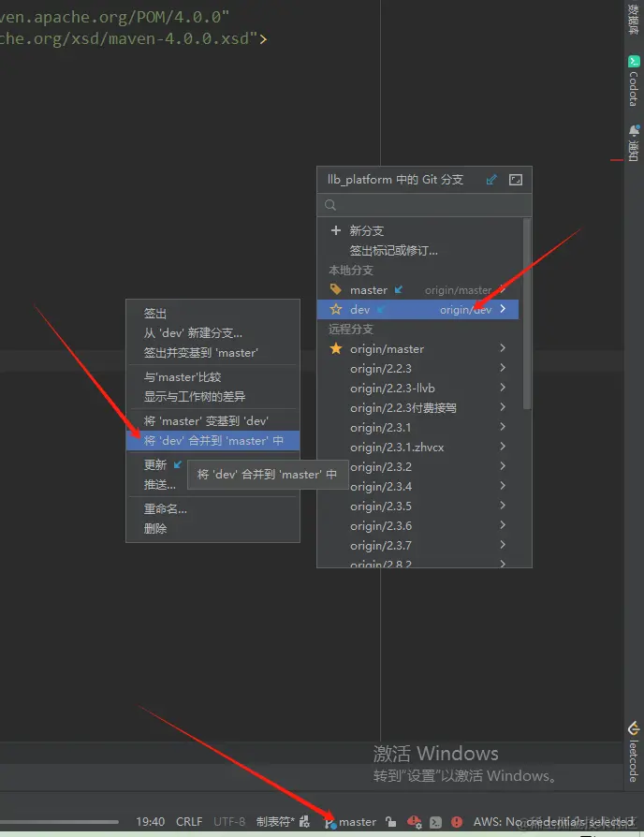Expand the origin/2.2.3付费接驾 branch chevron
Viewport: 644px width, 837px height.
click(x=503, y=407)
